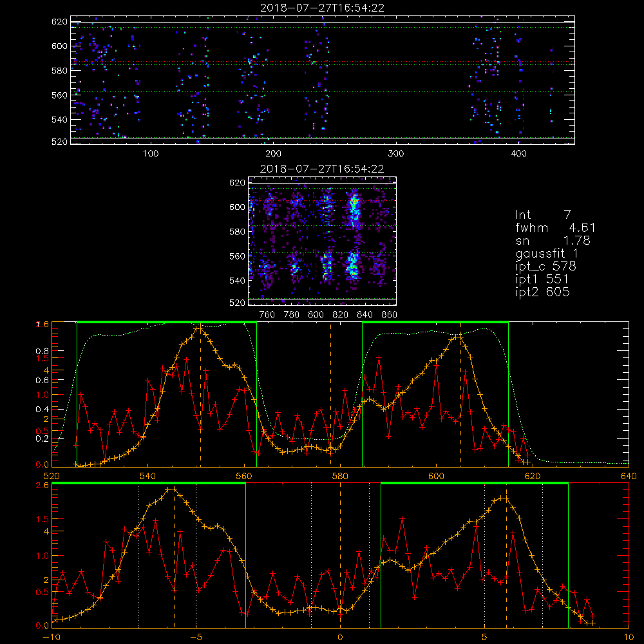Click y-axis label 540 of top plot
The width and height of the screenshot is (644, 644).
(59, 120)
